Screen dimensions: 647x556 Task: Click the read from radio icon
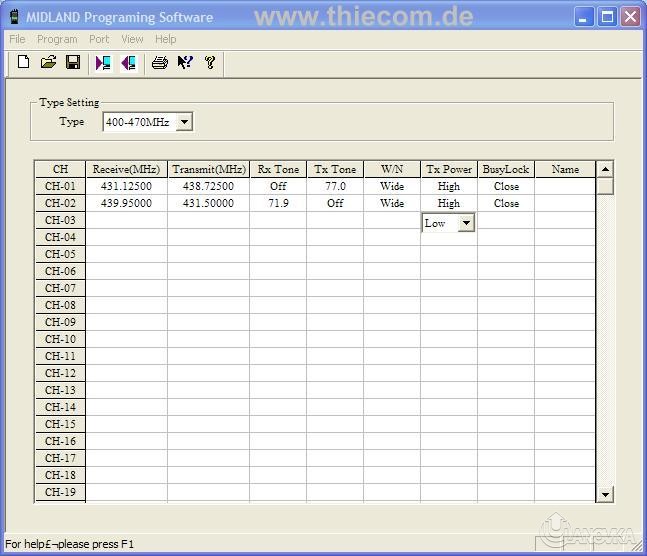pyautogui.click(x=103, y=63)
